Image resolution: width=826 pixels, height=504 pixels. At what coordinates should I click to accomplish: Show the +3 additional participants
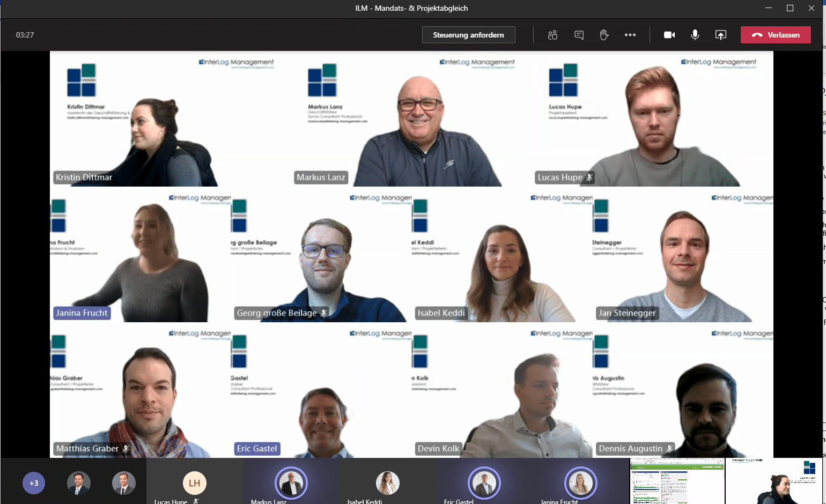[34, 483]
